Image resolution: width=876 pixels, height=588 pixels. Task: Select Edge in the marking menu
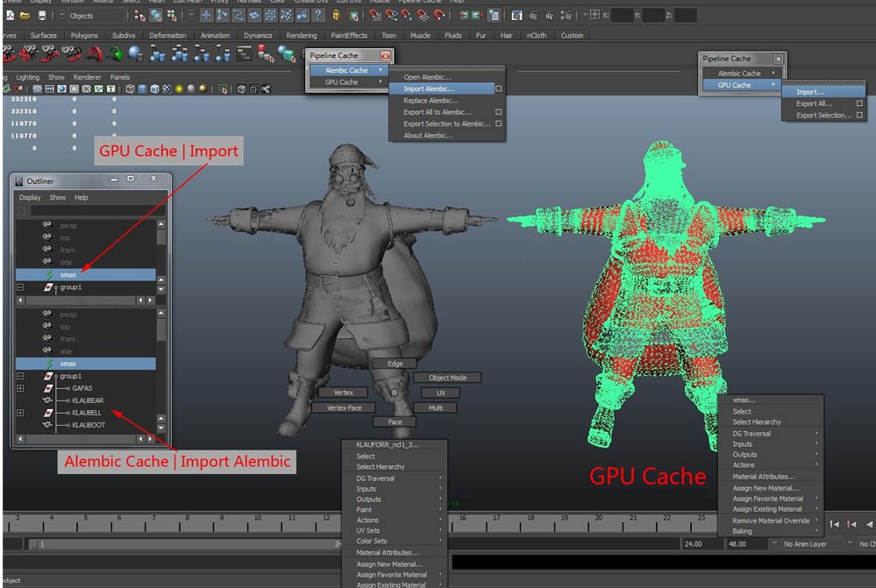(x=395, y=364)
